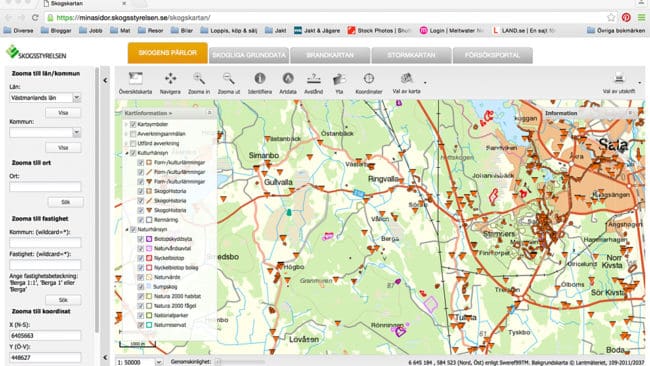Collapse the Kulturhänsyn tree group
Screen dimensions: 650x366
[127, 153]
